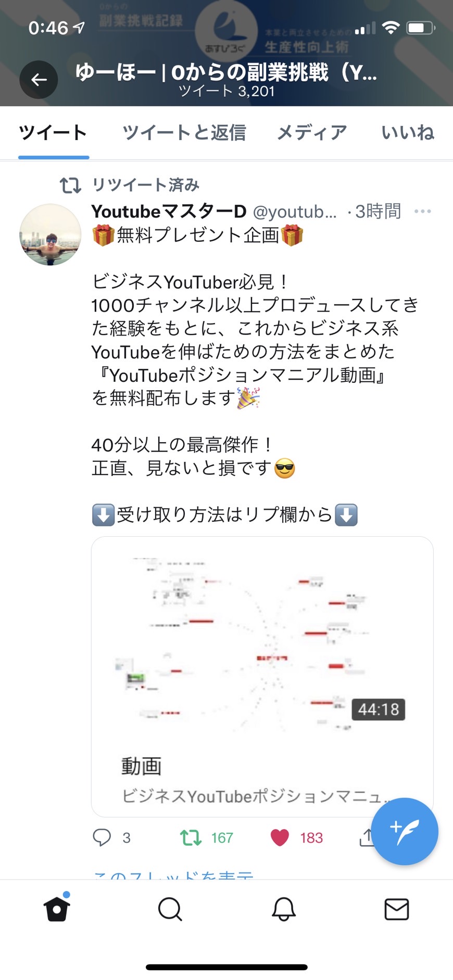Image resolution: width=453 pixels, height=980 pixels.
Task: Open the messages envelope icon
Action: point(397,909)
